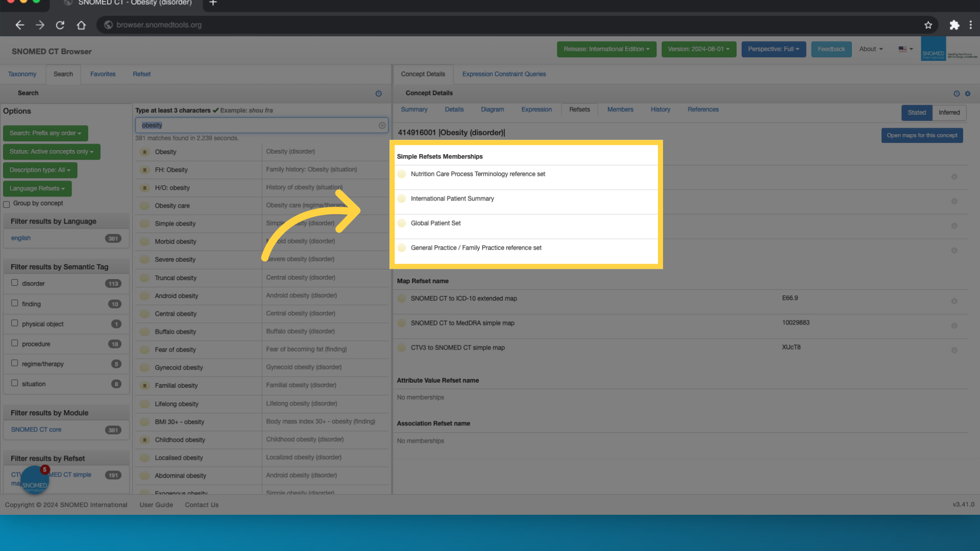980x551 pixels.
Task: Expand the Search: Prefix any order dropdown
Action: 45,133
